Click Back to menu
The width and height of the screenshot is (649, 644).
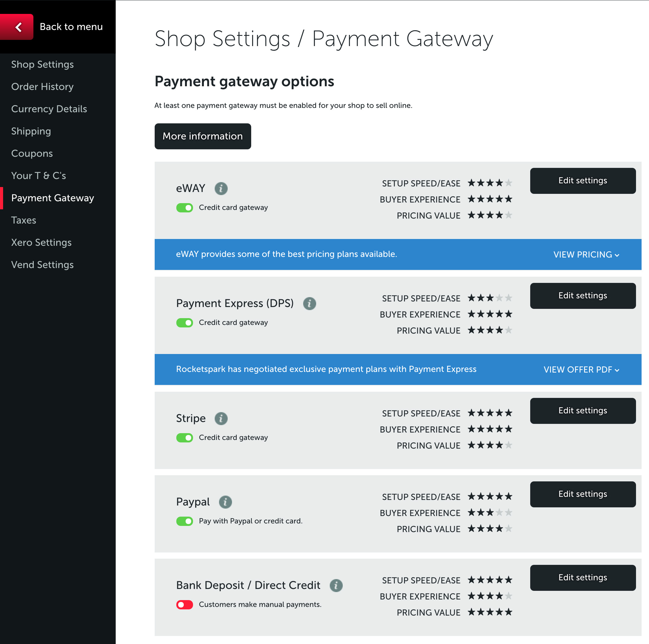[71, 27]
